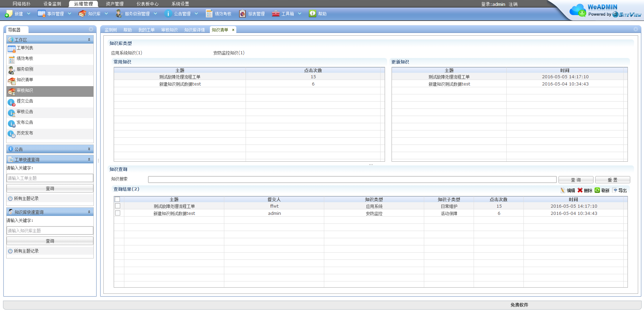Open 仪表板中心 top menu
Viewport: 644px width, 312px height.
148,4
